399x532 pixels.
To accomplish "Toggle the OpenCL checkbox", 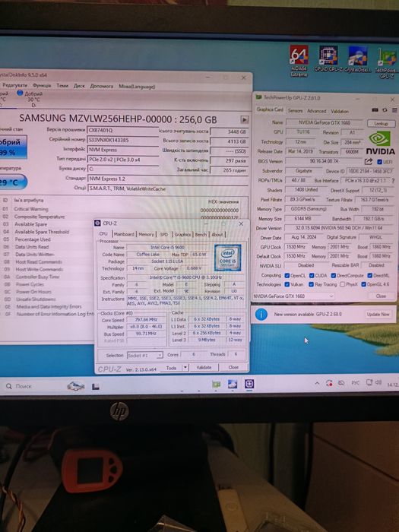I will point(287,275).
